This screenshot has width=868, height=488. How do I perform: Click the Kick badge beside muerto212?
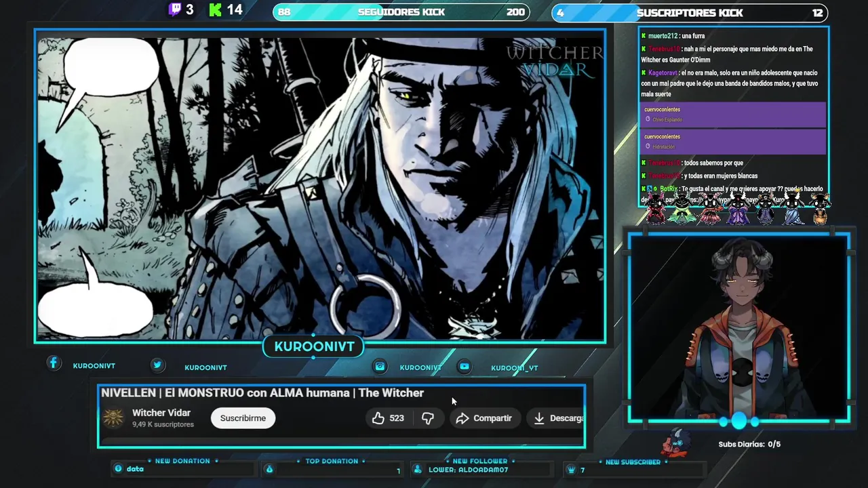click(x=644, y=36)
